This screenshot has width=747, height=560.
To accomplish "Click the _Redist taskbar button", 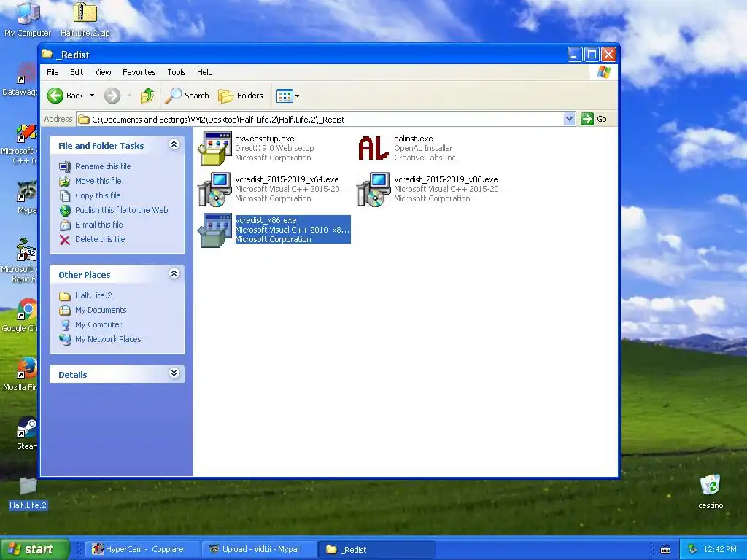I will (377, 549).
